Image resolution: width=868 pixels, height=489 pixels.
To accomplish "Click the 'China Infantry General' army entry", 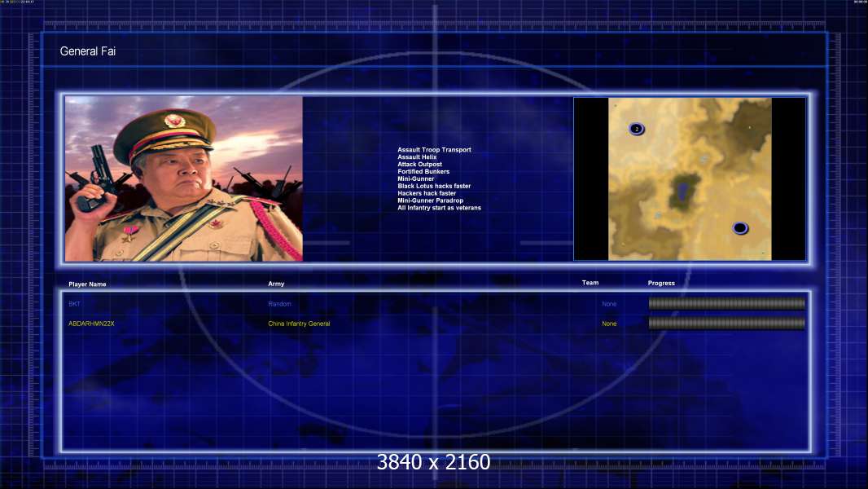I will (x=299, y=324).
